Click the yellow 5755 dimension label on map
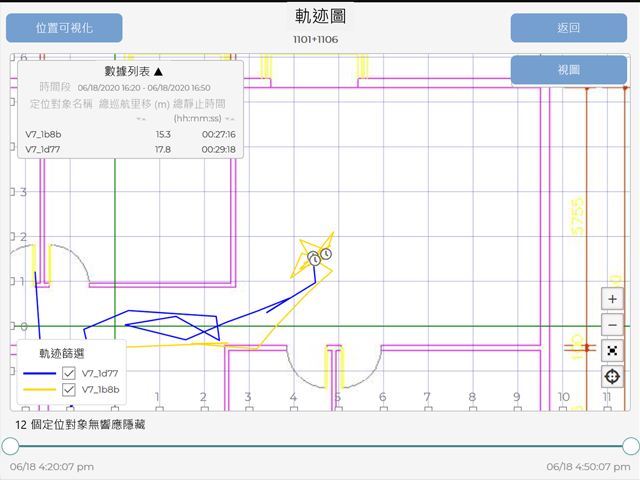The height and width of the screenshot is (480, 640). tap(577, 217)
